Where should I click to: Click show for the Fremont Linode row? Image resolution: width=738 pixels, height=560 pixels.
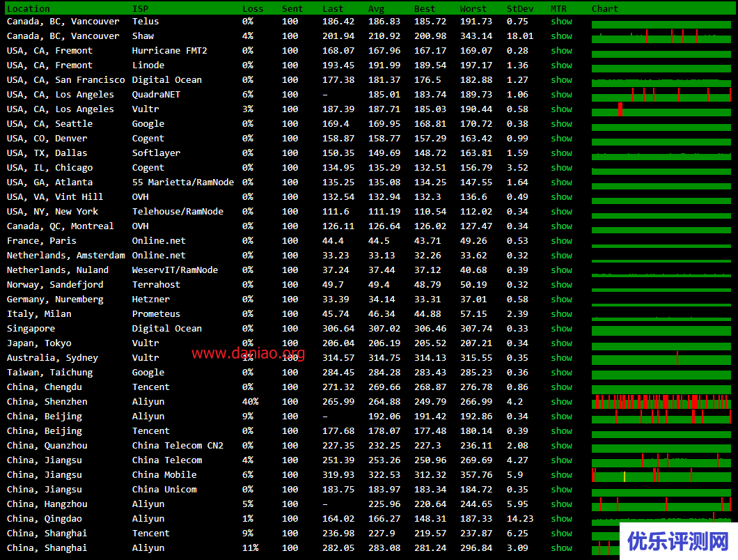coord(561,65)
